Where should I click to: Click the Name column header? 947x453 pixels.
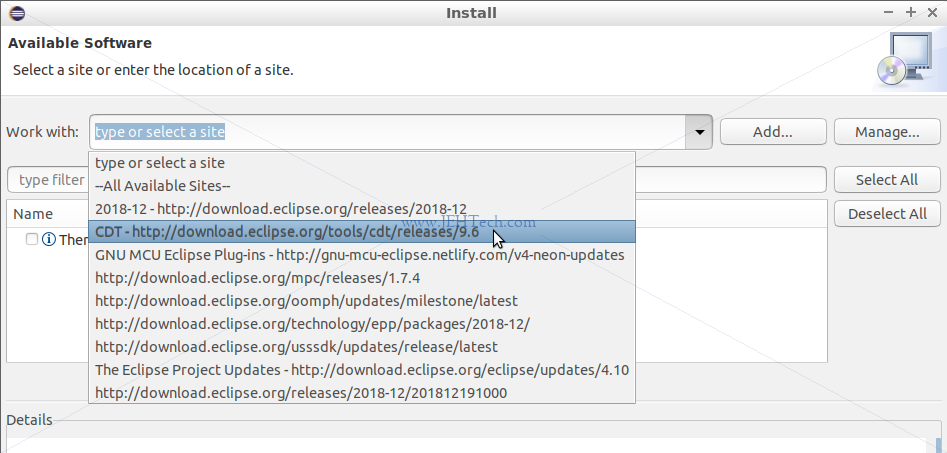[x=33, y=214]
